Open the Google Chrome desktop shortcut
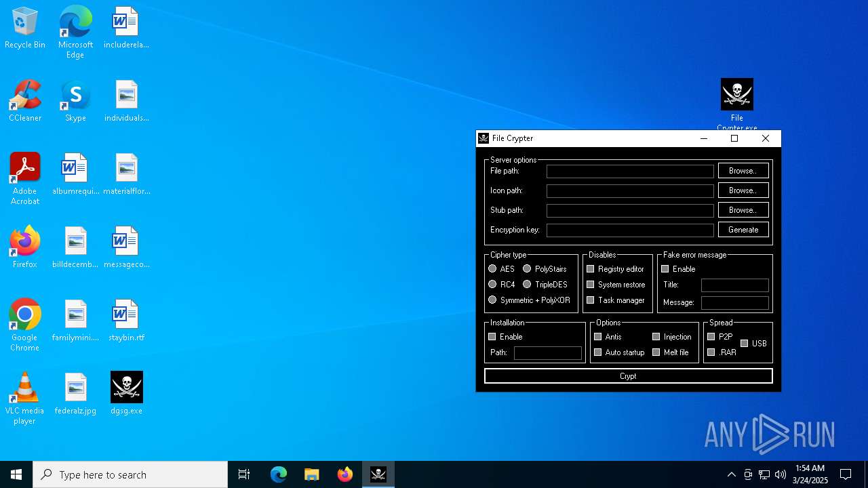868x488 pixels. (25, 325)
